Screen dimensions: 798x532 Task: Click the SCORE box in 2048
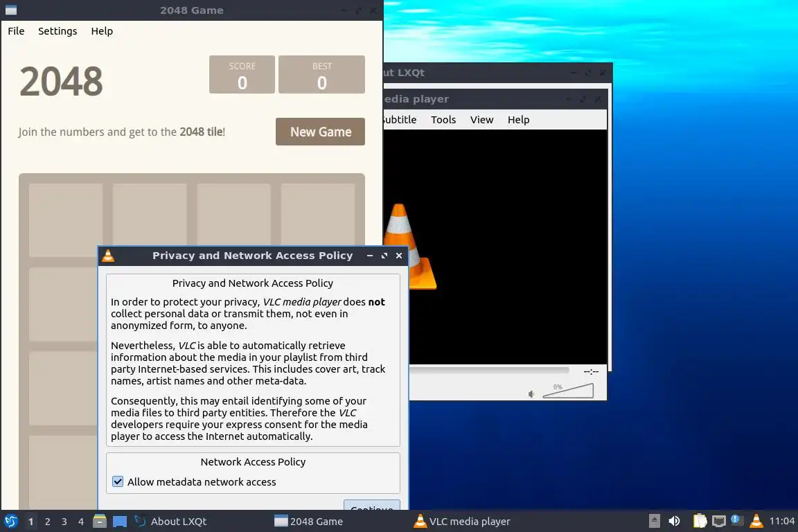point(242,74)
